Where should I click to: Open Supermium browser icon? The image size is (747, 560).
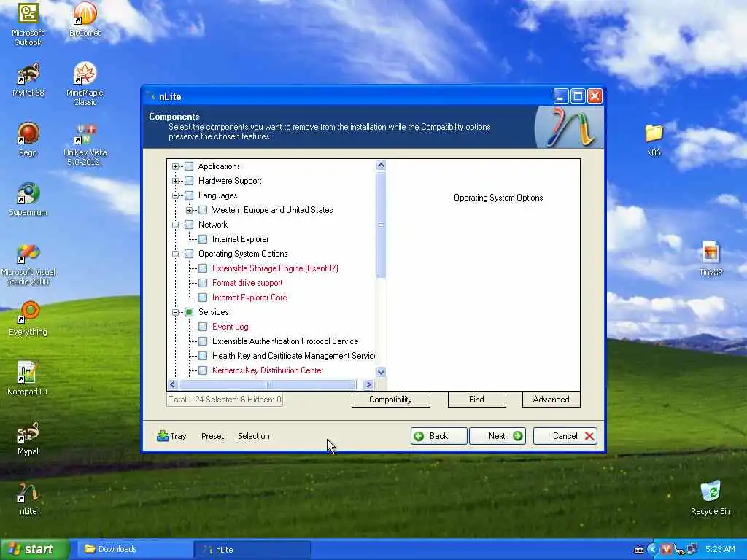coord(28,200)
